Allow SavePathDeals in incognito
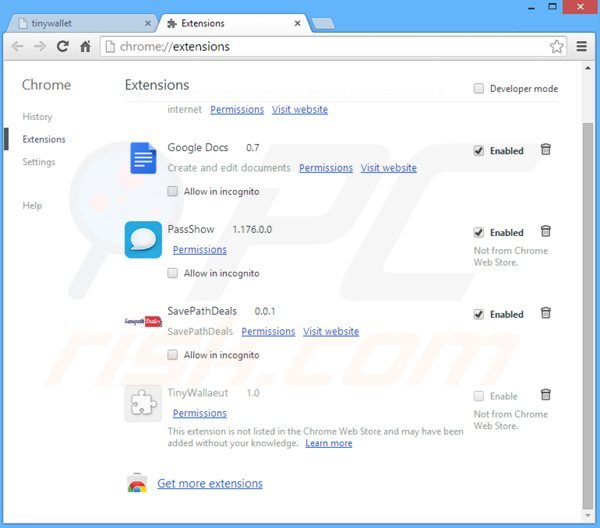The height and width of the screenshot is (528, 600). point(173,355)
